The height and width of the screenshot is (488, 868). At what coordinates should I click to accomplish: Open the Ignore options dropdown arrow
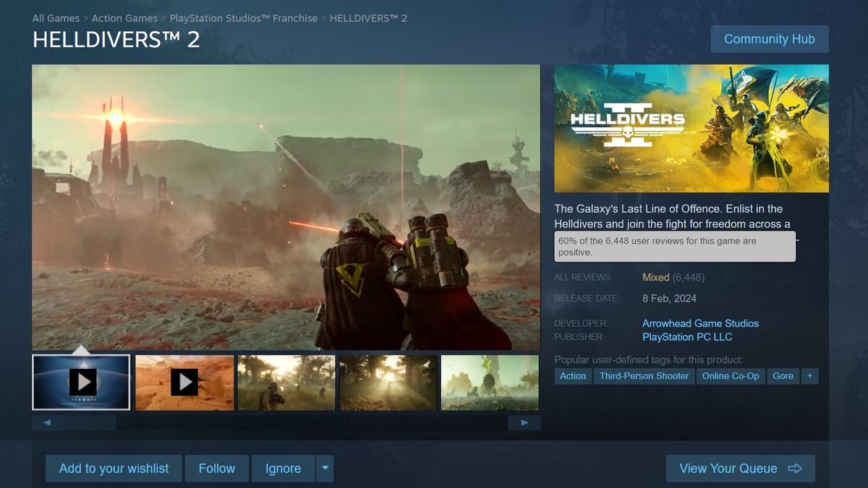click(324, 468)
